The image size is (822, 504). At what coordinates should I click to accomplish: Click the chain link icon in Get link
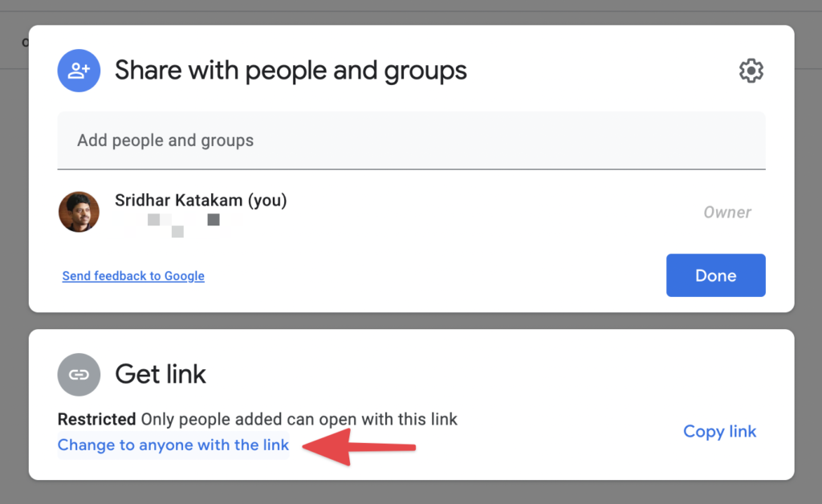coord(79,374)
